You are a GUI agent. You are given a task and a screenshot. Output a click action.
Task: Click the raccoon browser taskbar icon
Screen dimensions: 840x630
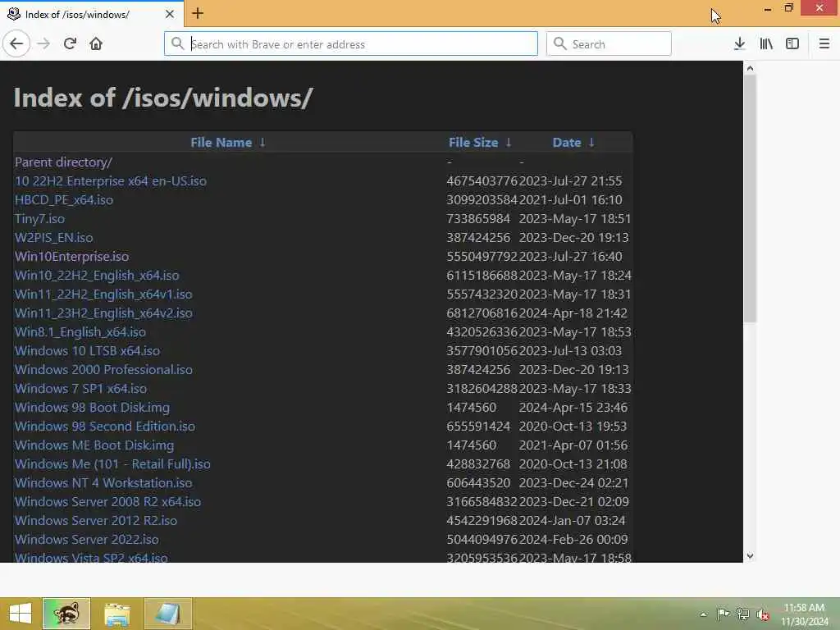coord(66,614)
